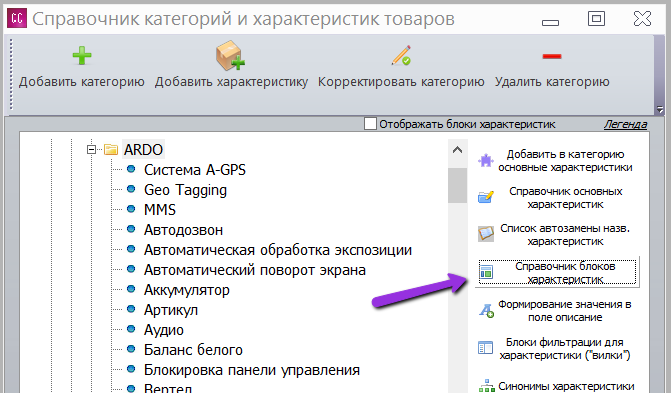Screen dimensions: 671x393
Task: Select Артикул in the tree
Action: click(x=171, y=310)
